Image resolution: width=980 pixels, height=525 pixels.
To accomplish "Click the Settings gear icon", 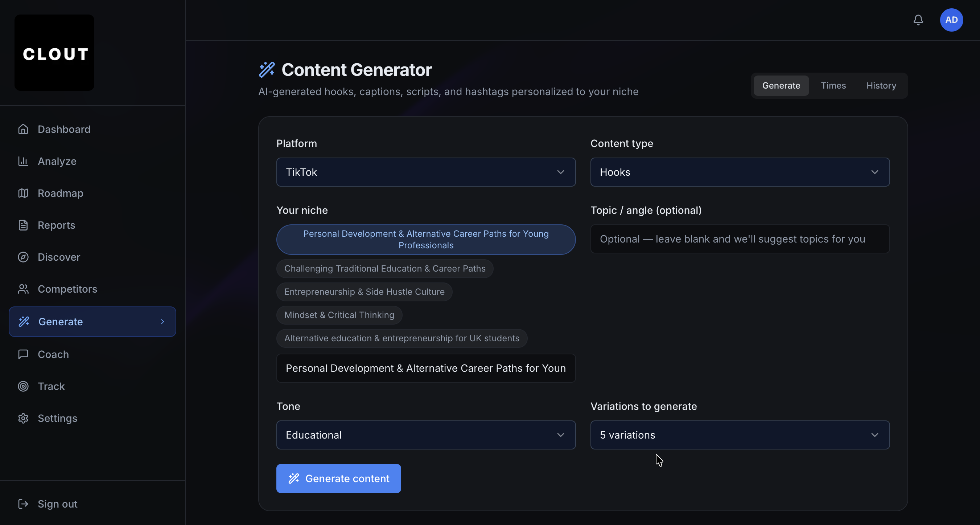I will [x=23, y=418].
